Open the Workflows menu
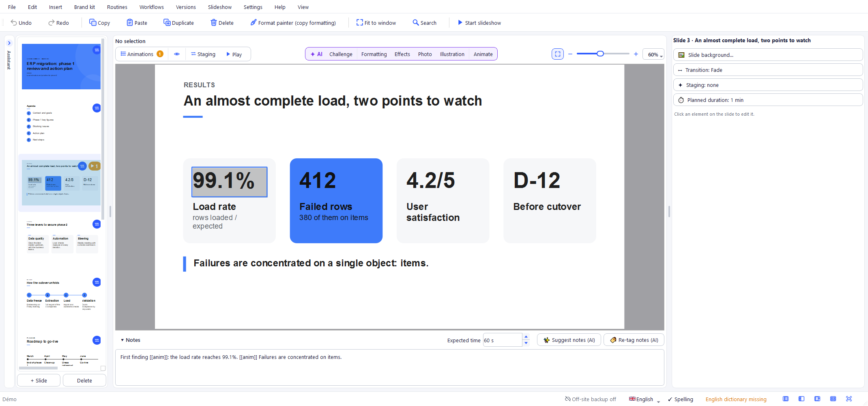This screenshot has width=868, height=406. [152, 7]
